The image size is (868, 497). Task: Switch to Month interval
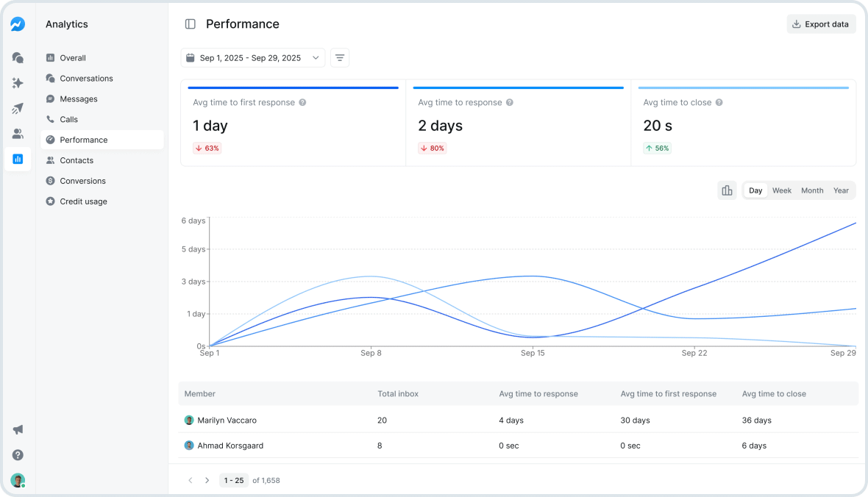tap(811, 190)
